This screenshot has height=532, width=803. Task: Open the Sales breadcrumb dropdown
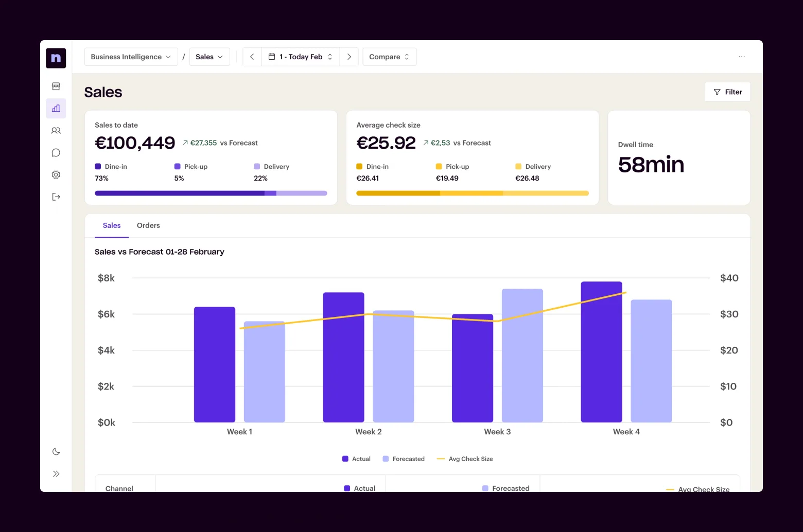210,57
